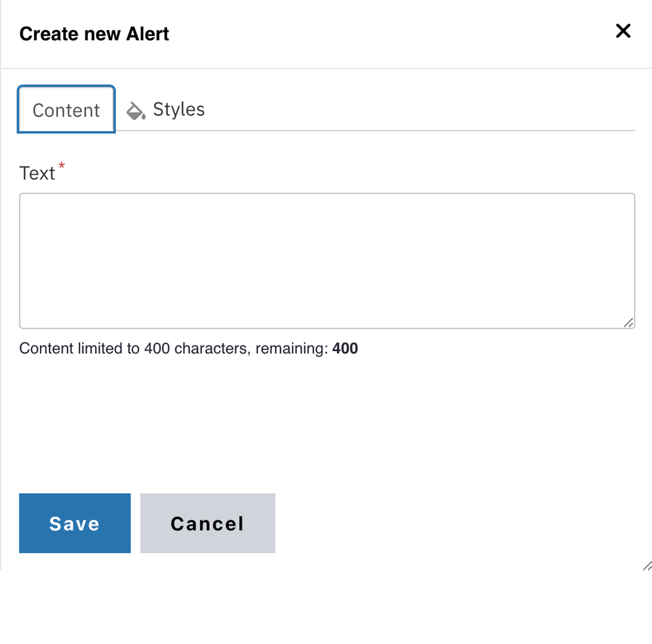The width and height of the screenshot is (652, 644).
Task: Cancel alert creation
Action: click(207, 523)
